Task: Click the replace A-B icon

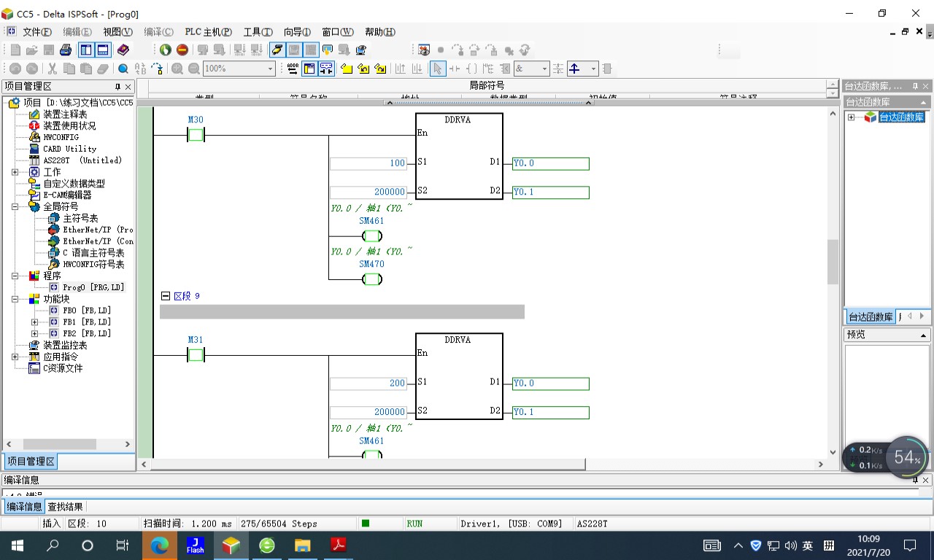Action: point(140,69)
